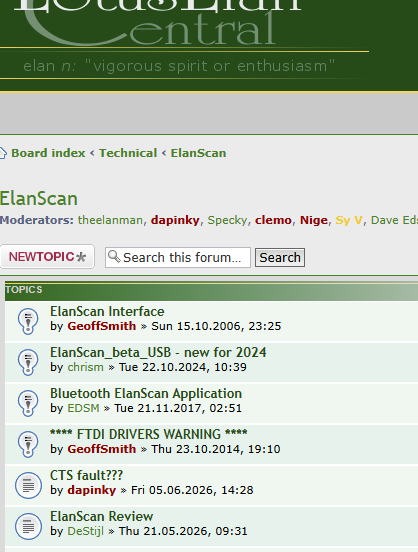
Task: View moderator Nige's profile
Action: [314, 220]
